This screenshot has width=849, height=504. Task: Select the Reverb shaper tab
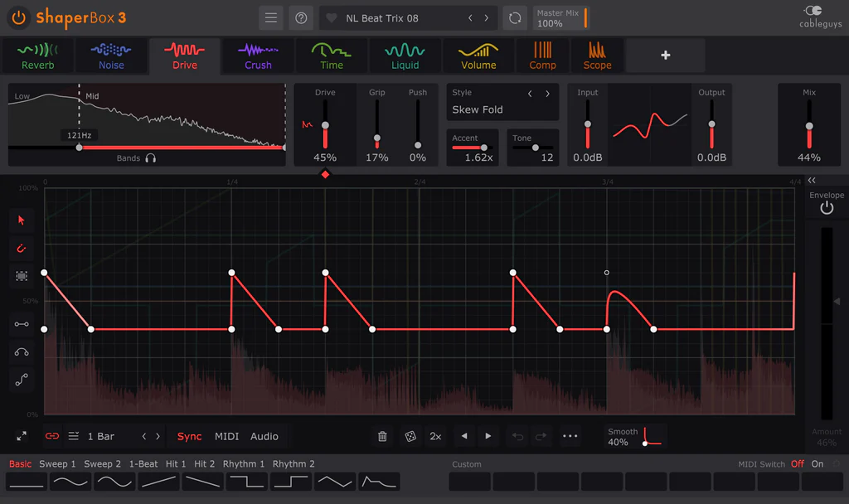(38, 56)
